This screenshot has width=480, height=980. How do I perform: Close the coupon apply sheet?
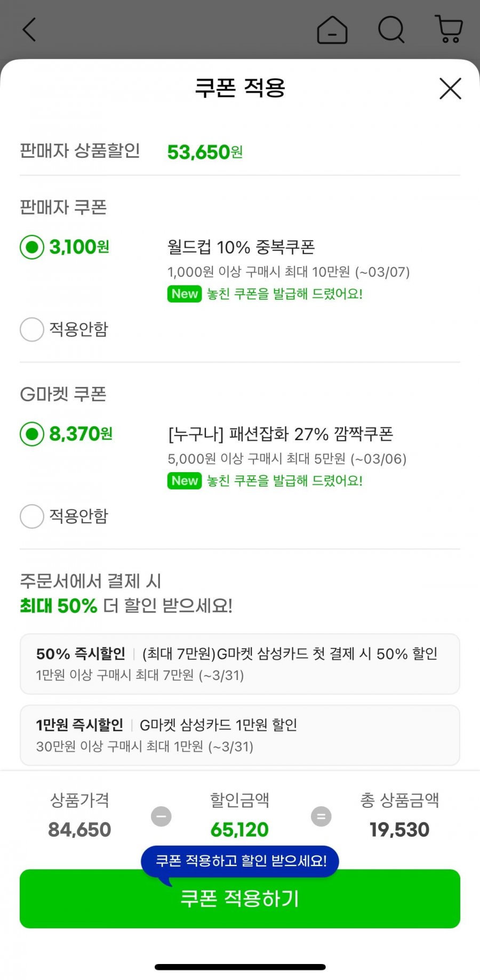click(450, 88)
